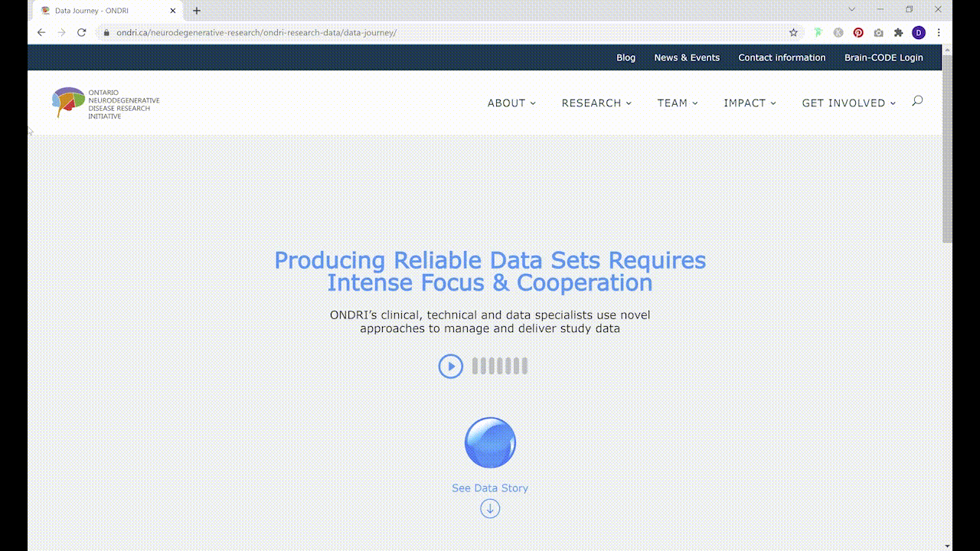Click the address bar URL
This screenshot has width=980, height=551.
256,33
